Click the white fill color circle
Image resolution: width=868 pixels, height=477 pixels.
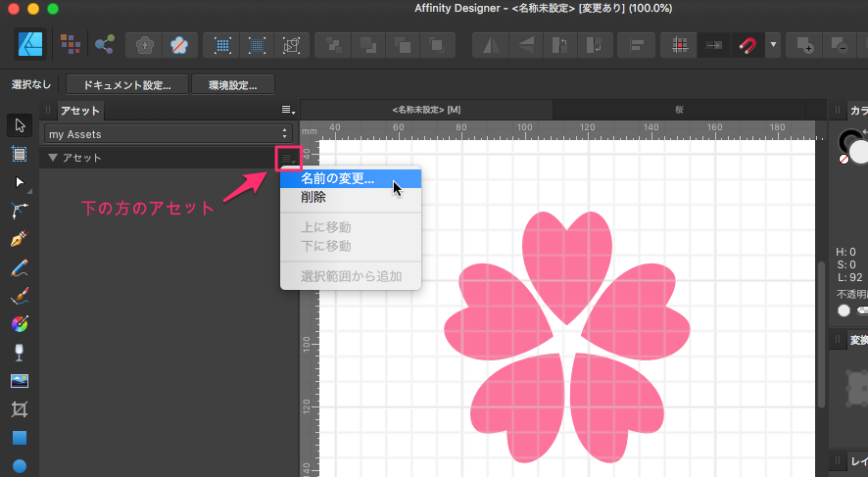860,151
